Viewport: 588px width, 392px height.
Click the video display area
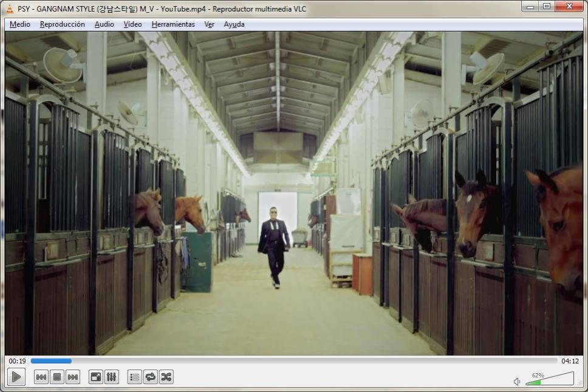pos(294,193)
